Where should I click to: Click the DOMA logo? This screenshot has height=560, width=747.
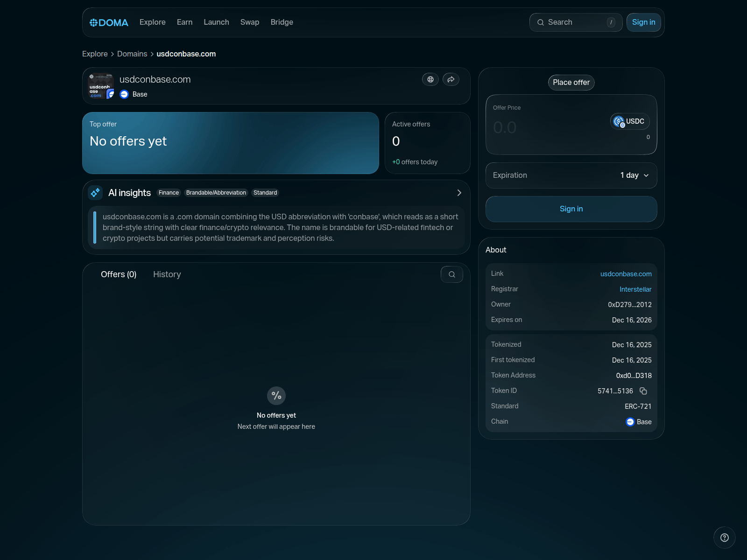point(109,22)
